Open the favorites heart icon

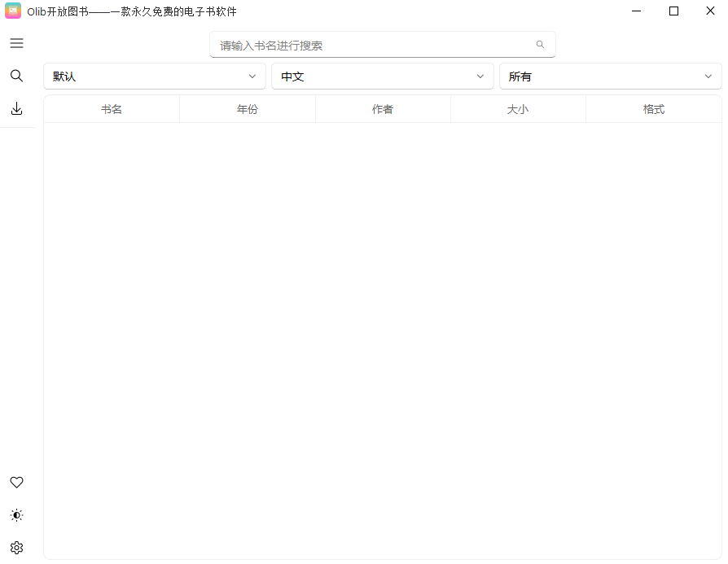[x=16, y=482]
